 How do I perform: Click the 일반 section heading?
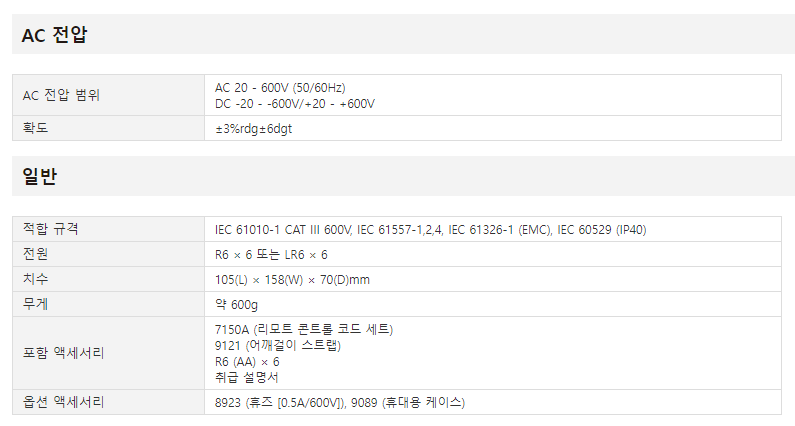click(40, 176)
